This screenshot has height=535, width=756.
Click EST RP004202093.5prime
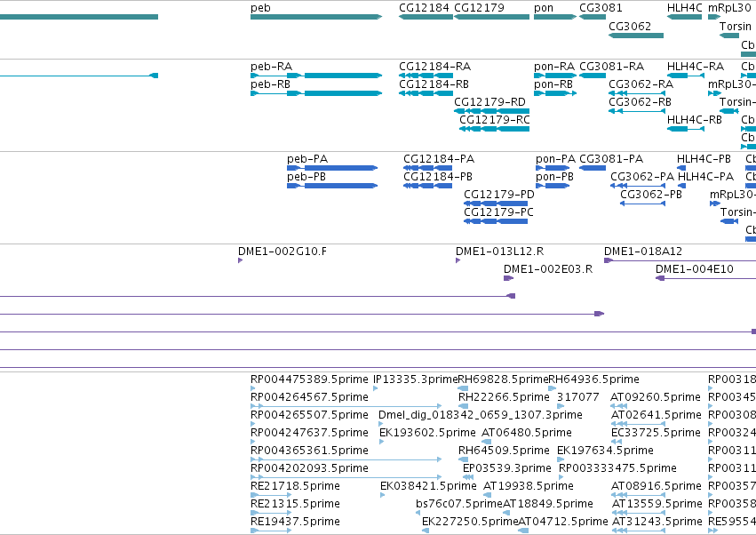point(346,477)
